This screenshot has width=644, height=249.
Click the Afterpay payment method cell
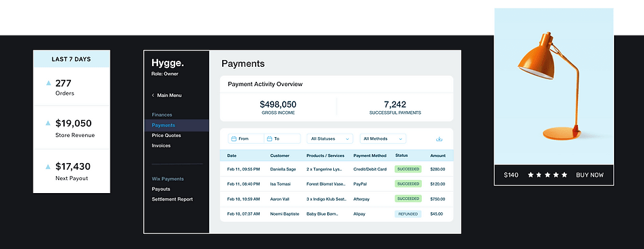pyautogui.click(x=361, y=199)
